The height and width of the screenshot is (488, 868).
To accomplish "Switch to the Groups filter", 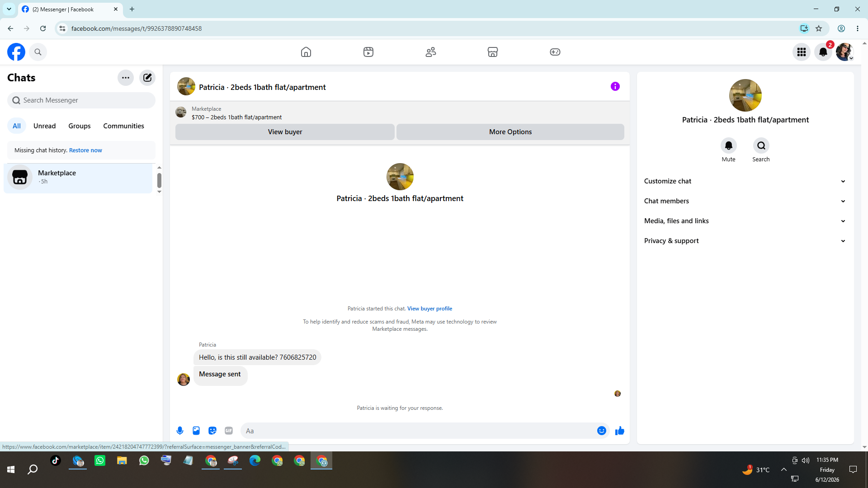I will 80,126.
